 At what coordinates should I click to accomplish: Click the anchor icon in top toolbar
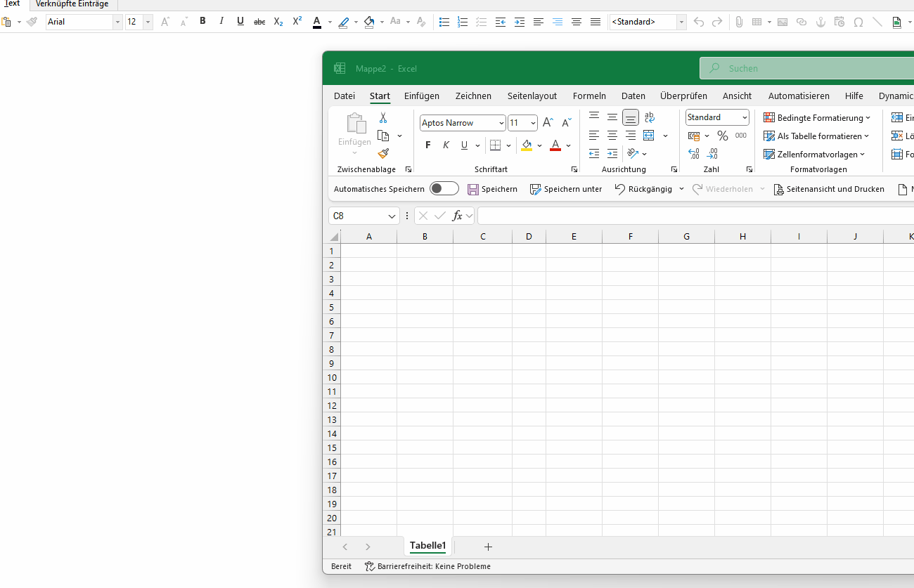pyautogui.click(x=820, y=22)
